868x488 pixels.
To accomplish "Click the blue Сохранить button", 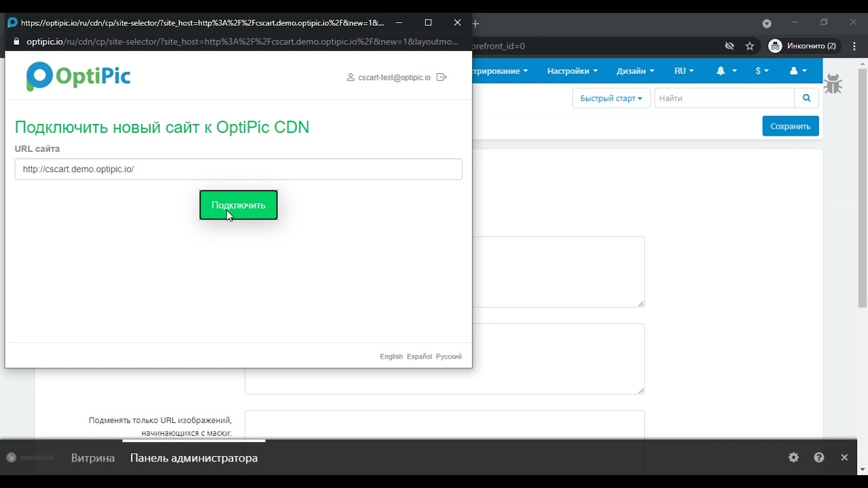I will 790,126.
